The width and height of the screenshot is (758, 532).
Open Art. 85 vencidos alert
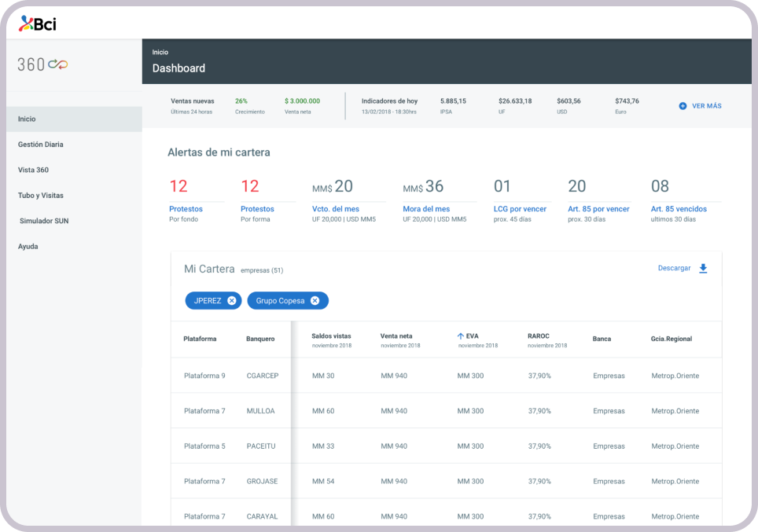coord(679,209)
